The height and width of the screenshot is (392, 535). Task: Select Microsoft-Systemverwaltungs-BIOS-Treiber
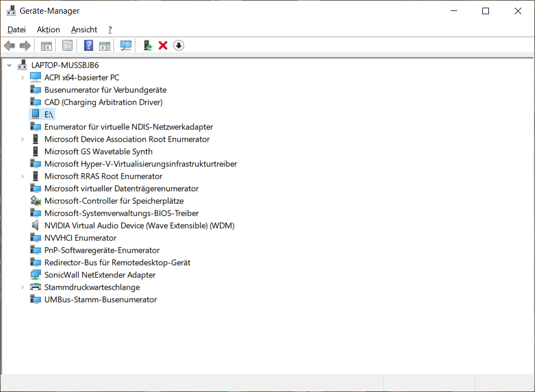tap(122, 213)
